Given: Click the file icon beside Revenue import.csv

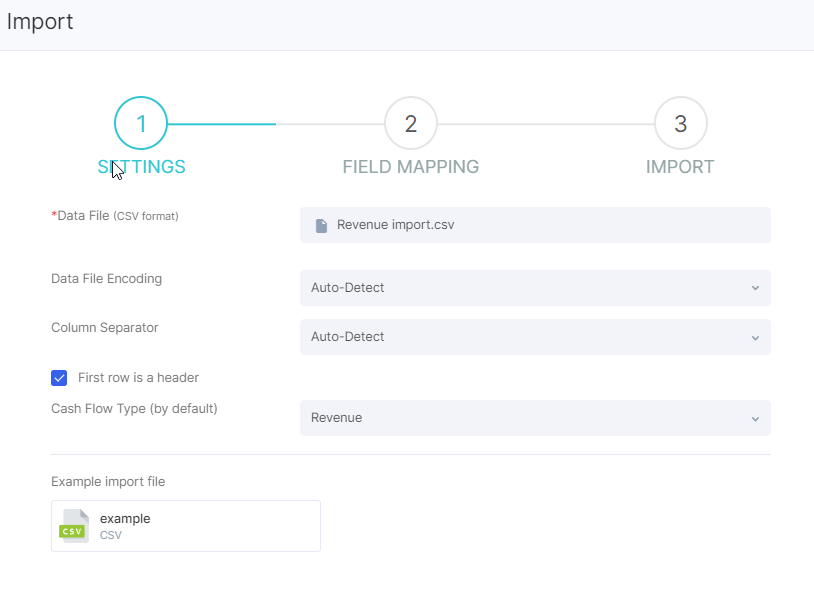Looking at the screenshot, I should (x=321, y=225).
